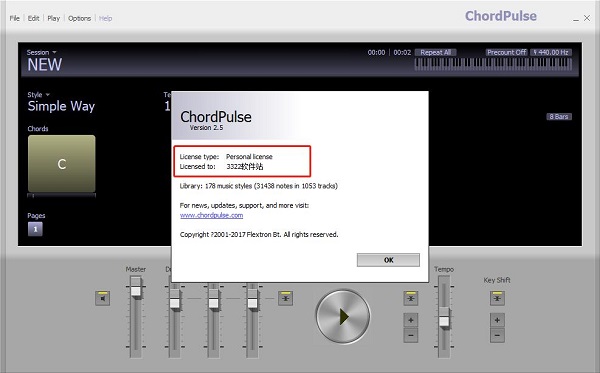The width and height of the screenshot is (600, 373).
Task: Open the Play menu
Action: (x=54, y=18)
